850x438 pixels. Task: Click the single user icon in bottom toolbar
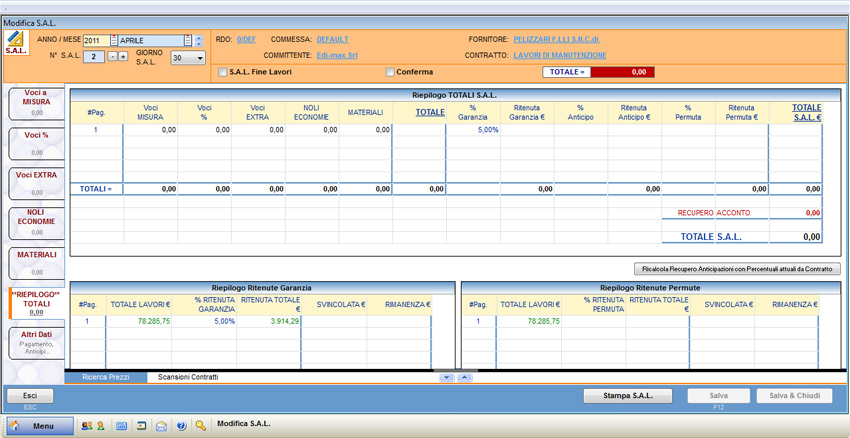pos(101,426)
